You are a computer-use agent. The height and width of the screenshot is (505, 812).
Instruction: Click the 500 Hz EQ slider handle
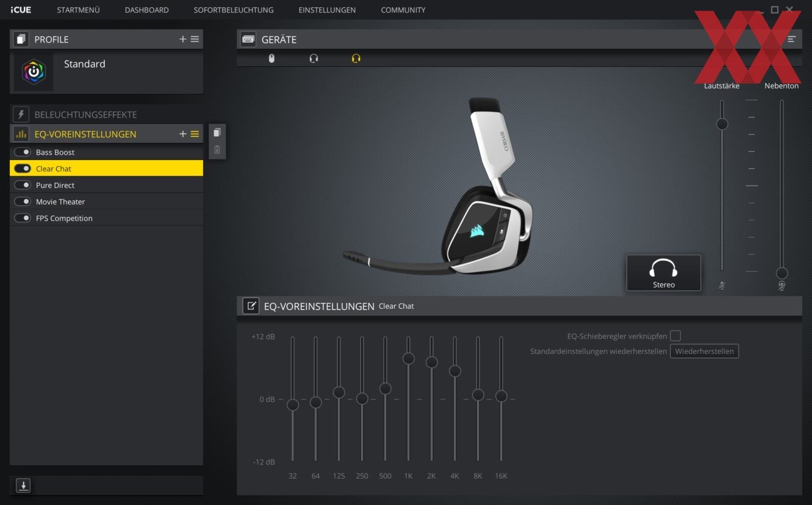(x=385, y=388)
